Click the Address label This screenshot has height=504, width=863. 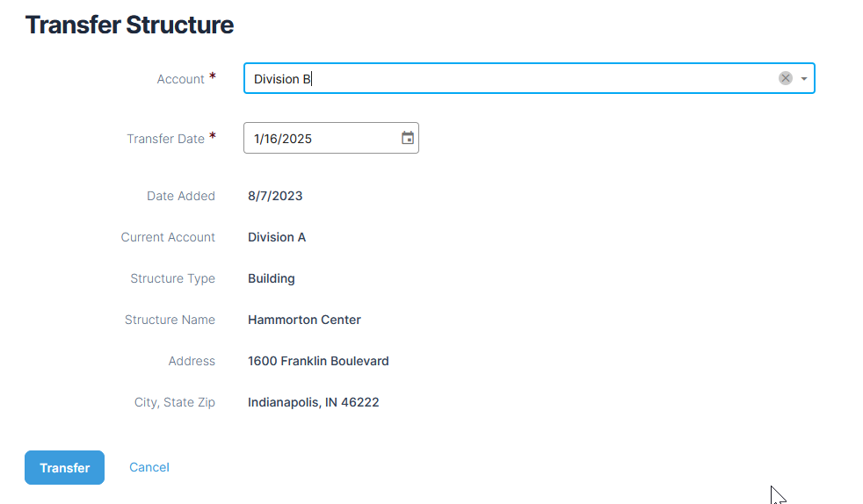click(192, 361)
